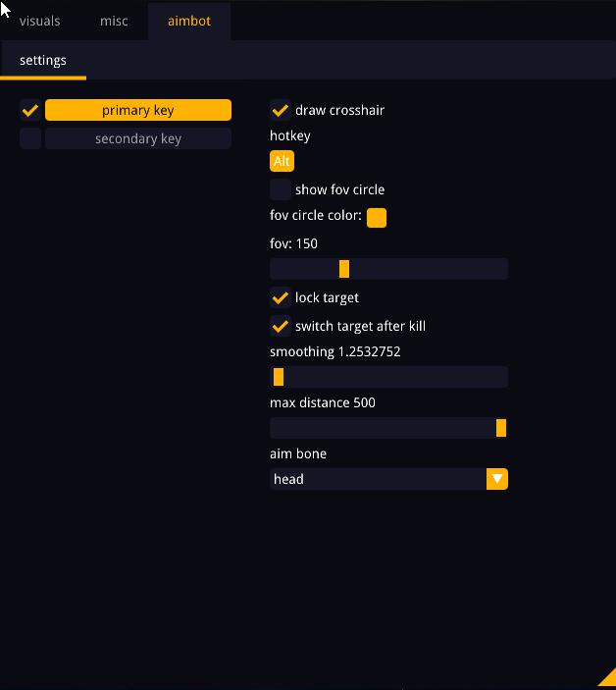This screenshot has width=616, height=690.
Task: Disable the draw crosshair checkbox
Action: tap(281, 110)
